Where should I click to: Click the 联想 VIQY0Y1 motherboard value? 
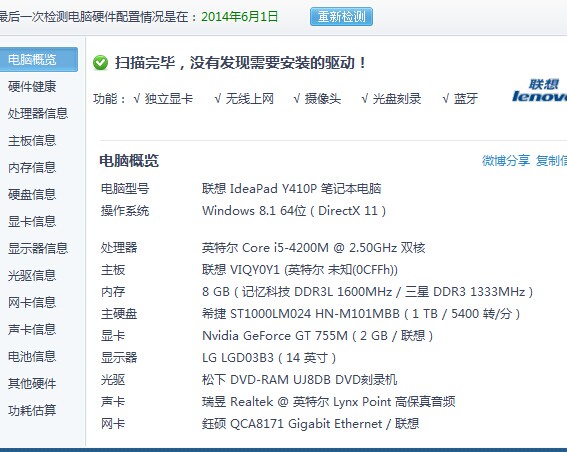pos(300,270)
